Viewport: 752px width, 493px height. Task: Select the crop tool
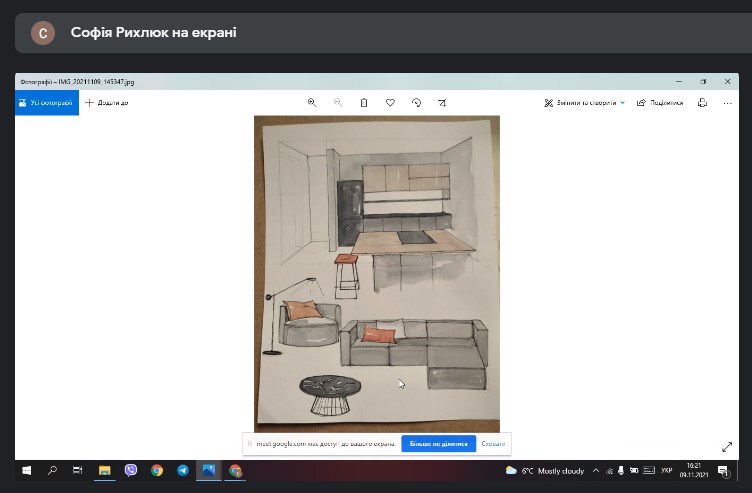[442, 103]
